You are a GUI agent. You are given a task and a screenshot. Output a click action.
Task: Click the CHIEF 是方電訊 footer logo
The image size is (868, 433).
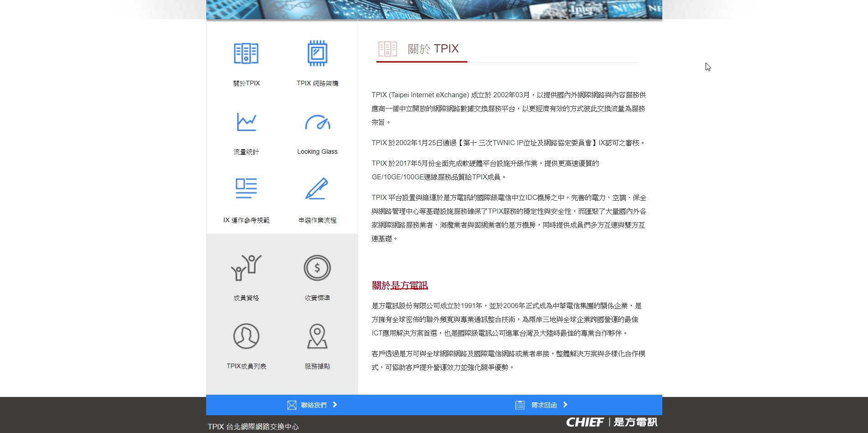pos(612,422)
